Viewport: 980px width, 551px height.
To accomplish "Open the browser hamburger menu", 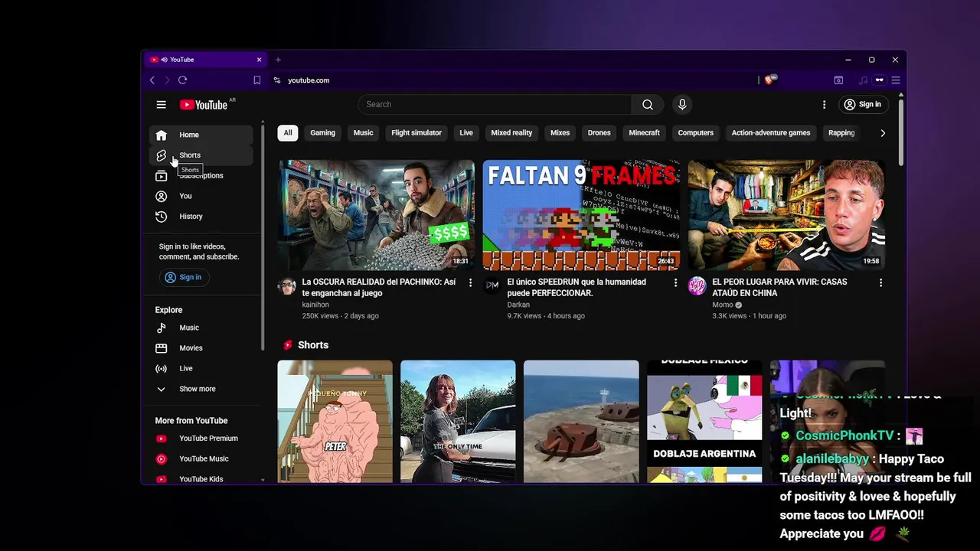I will [895, 80].
